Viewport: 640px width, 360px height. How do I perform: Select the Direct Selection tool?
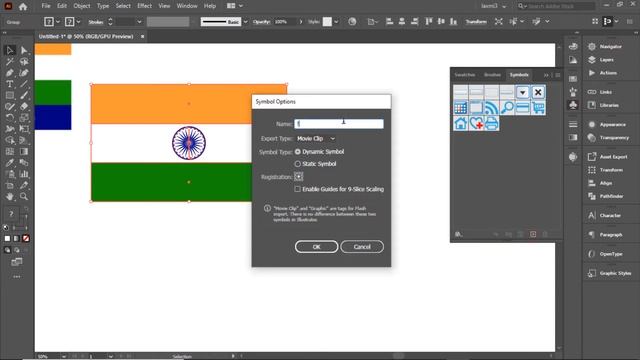point(24,51)
